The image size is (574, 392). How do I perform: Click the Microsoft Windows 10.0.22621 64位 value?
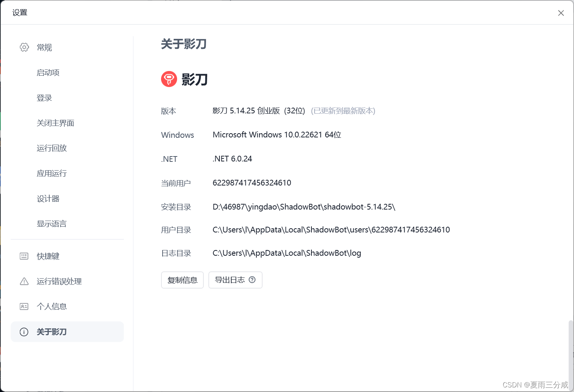pos(277,135)
